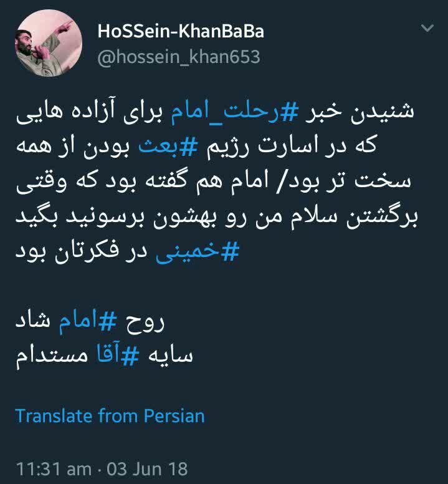Click the 03 Jun 18 date
The height and width of the screenshot is (484, 448).
tap(148, 469)
